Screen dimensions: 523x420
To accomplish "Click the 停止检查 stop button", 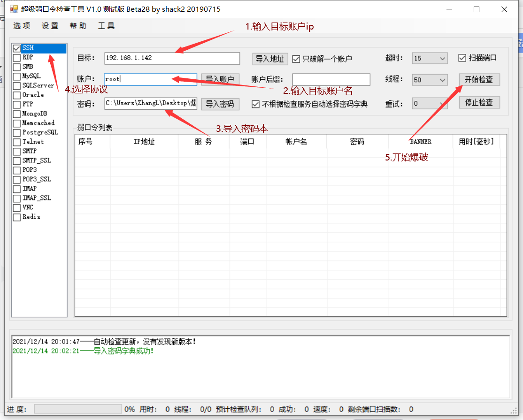I will click(x=479, y=103).
